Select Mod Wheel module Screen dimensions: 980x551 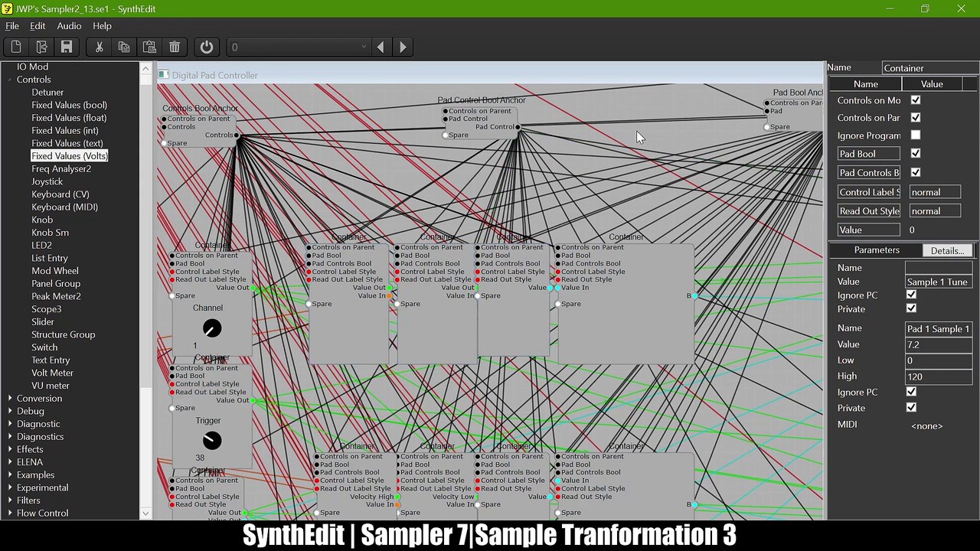pos(54,271)
